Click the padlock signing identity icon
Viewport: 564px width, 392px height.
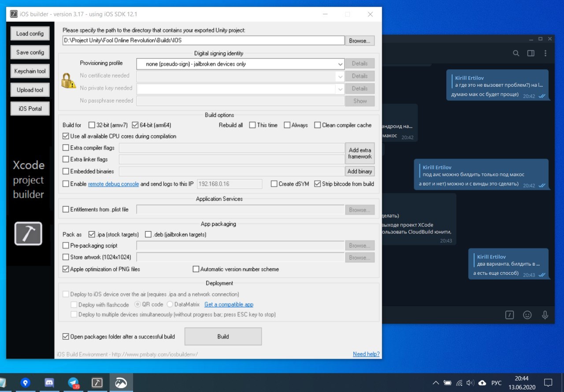[x=68, y=80]
